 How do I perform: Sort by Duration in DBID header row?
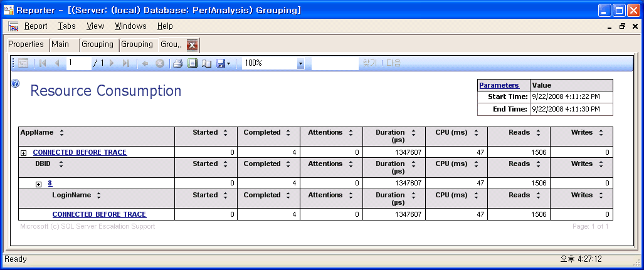(413, 164)
